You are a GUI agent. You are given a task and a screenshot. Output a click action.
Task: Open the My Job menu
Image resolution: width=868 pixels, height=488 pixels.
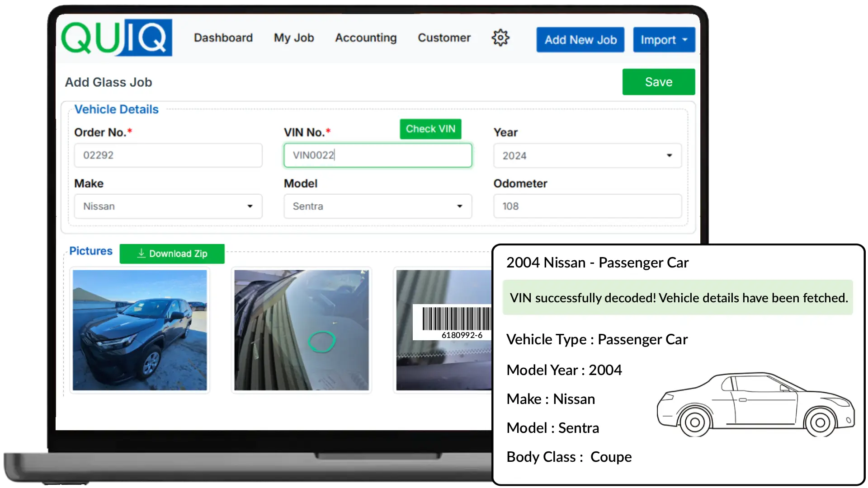pos(293,38)
